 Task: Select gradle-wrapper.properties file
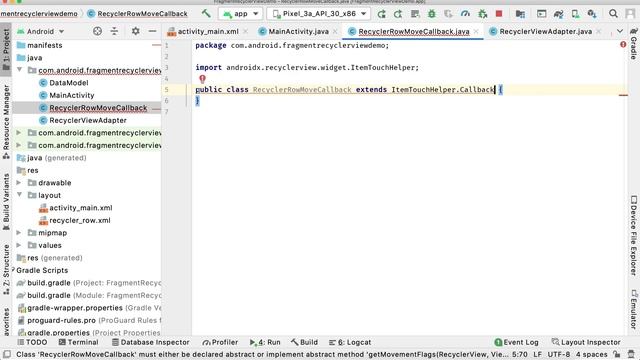(88, 308)
